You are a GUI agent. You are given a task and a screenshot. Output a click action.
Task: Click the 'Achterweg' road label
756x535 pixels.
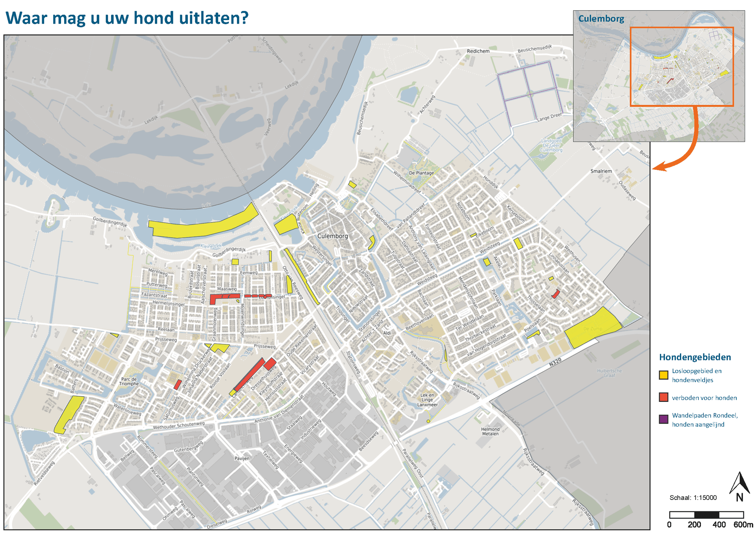(x=427, y=104)
